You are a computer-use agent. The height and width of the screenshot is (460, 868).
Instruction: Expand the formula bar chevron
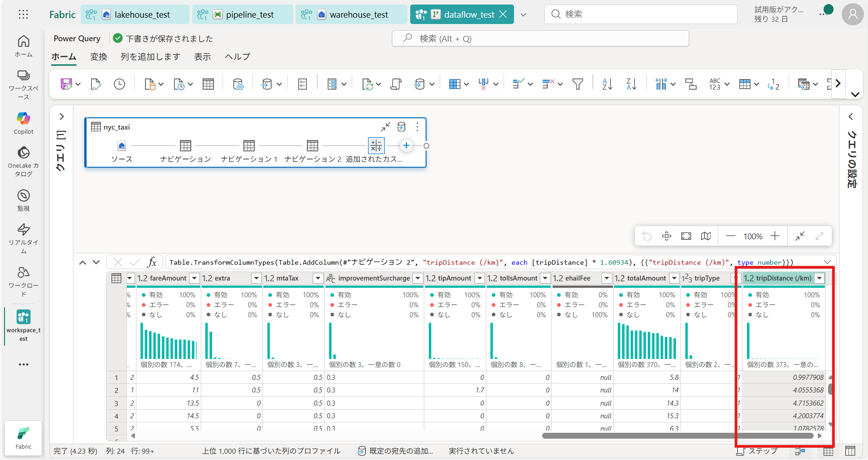827,262
